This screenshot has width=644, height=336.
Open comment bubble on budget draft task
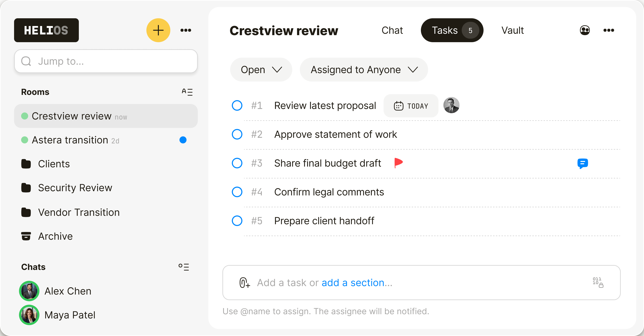pos(583,163)
